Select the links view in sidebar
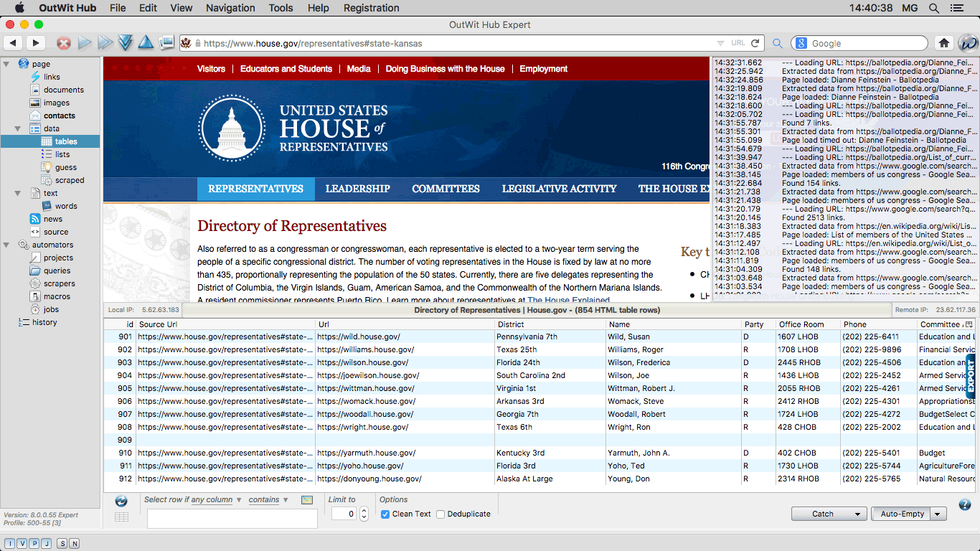Screen dimensions: 980x551 pos(52,77)
